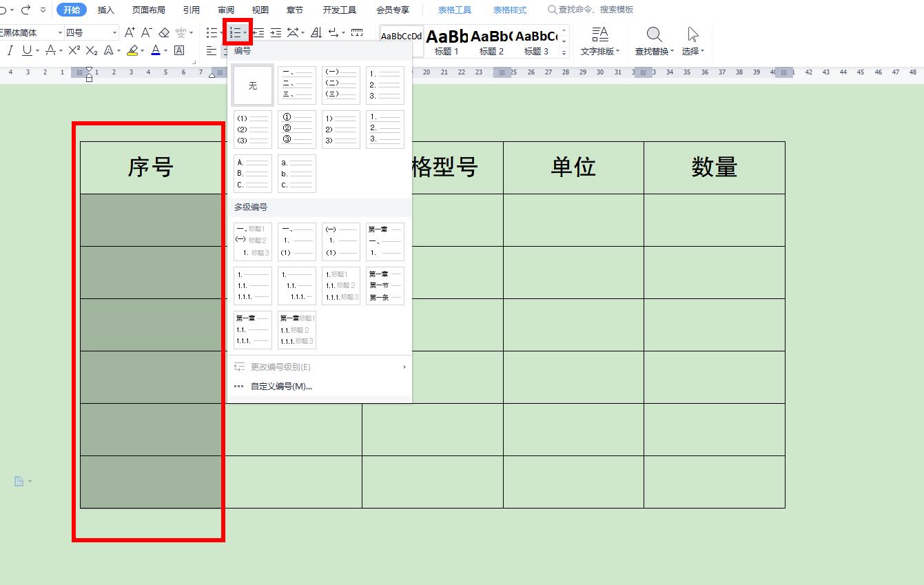Image resolution: width=924 pixels, height=585 pixels.
Task: Switch to the 插入 tab
Action: click(x=106, y=10)
